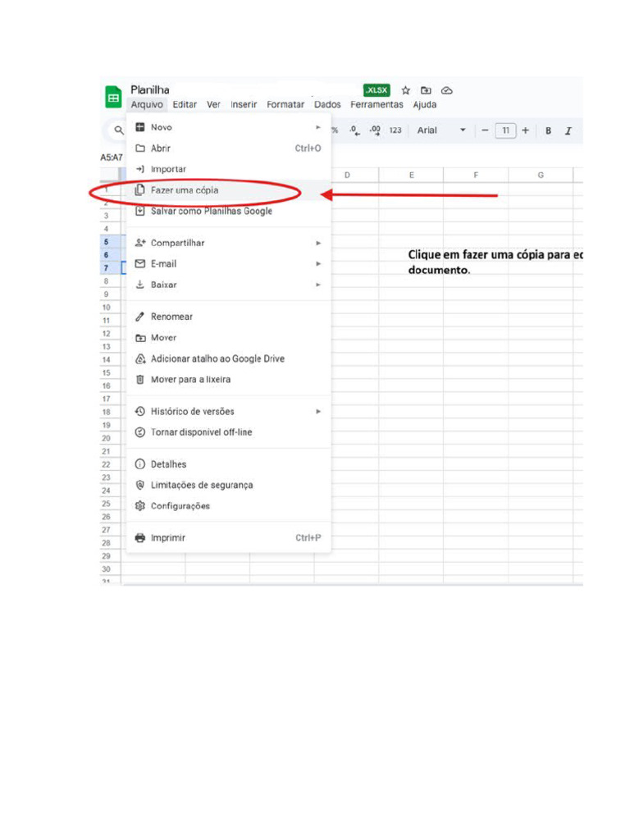The height and width of the screenshot is (840, 630).
Task: Click the Novo icon in the file menu
Action: (139, 127)
